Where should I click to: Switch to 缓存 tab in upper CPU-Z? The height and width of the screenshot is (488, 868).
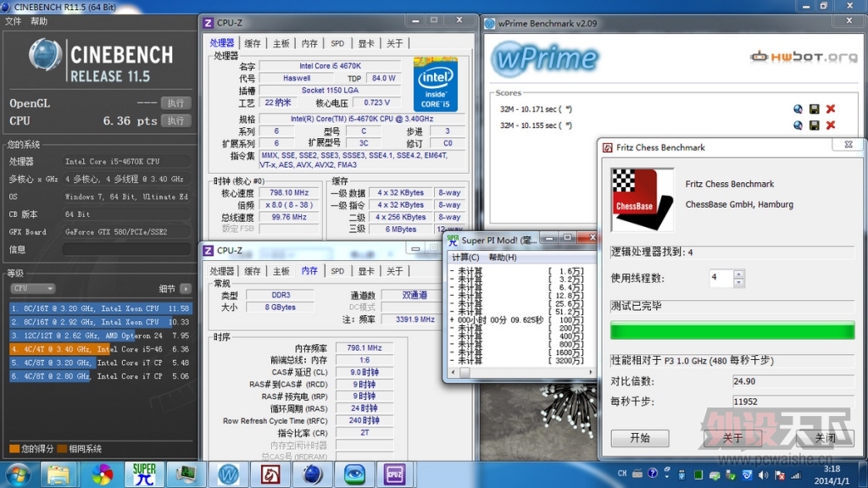click(253, 43)
